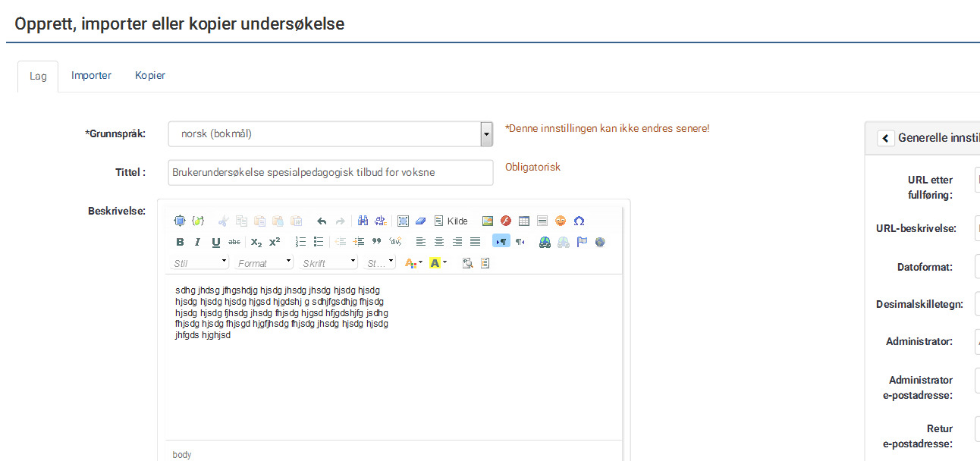Screen dimensions: 980x461
Task: Click the Tittel input field
Action: click(x=331, y=172)
